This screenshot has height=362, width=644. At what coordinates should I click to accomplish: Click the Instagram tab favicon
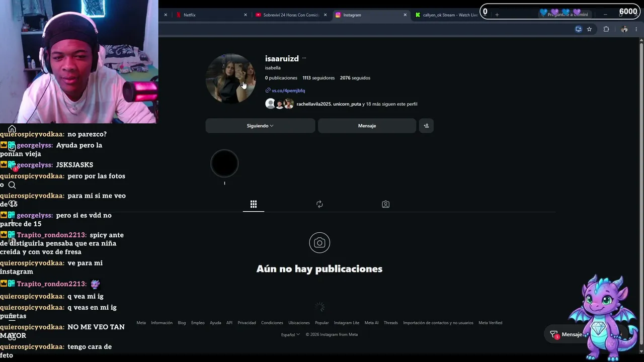point(338,15)
